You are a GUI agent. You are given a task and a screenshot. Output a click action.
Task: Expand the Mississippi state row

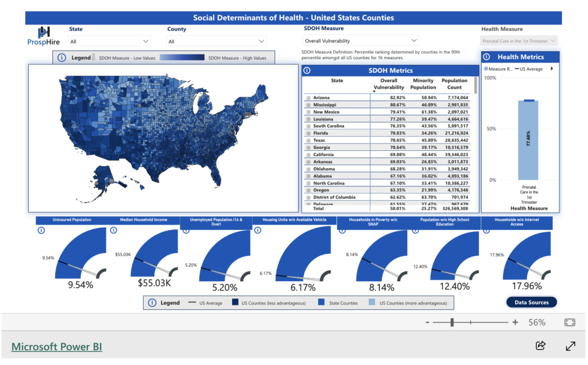[308, 105]
